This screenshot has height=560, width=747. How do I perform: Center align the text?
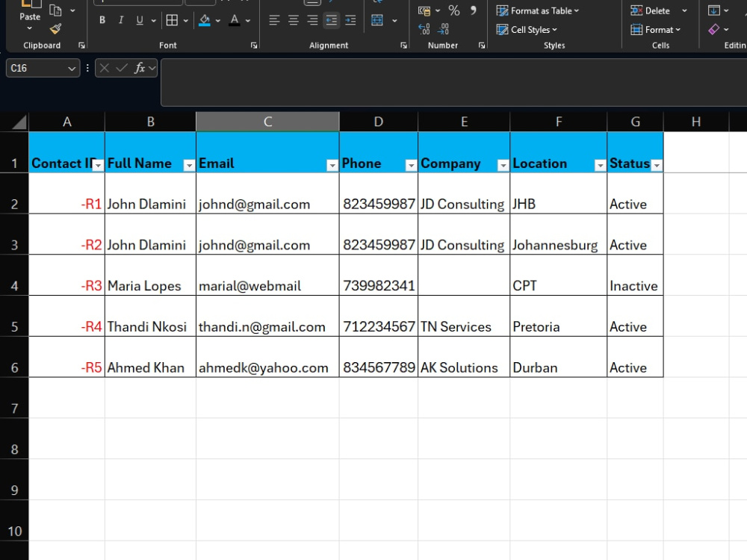click(294, 20)
